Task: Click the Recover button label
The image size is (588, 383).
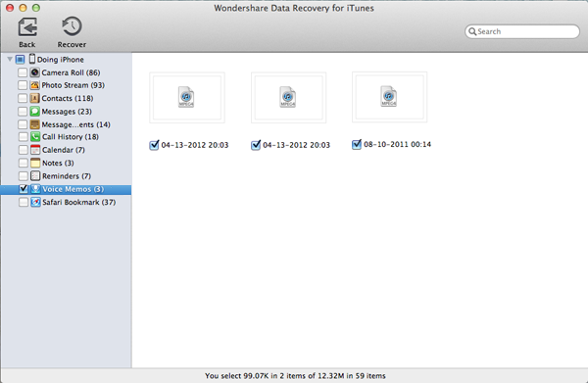Action: pos(72,45)
